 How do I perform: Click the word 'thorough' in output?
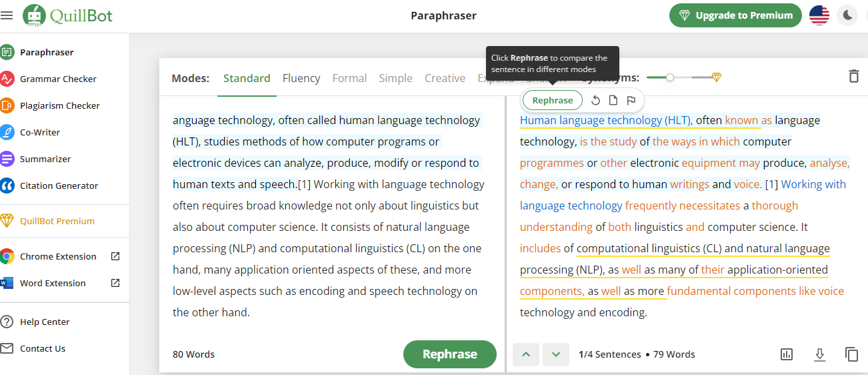coord(775,206)
